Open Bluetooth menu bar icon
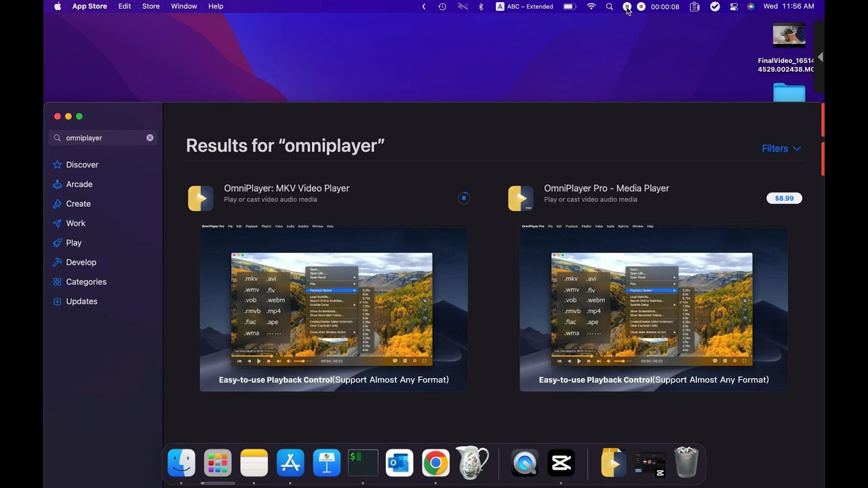This screenshot has width=868, height=488. click(481, 6)
